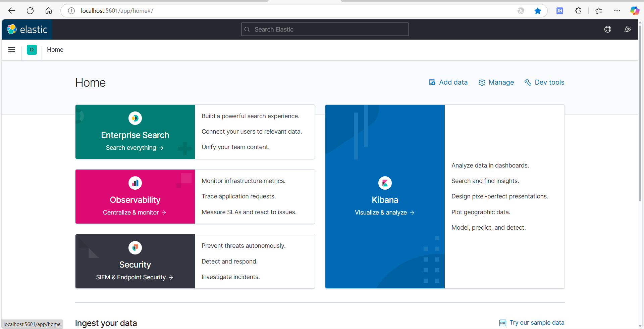Click the address bar reload-sync icon
This screenshot has width=644, height=329.
tap(521, 11)
